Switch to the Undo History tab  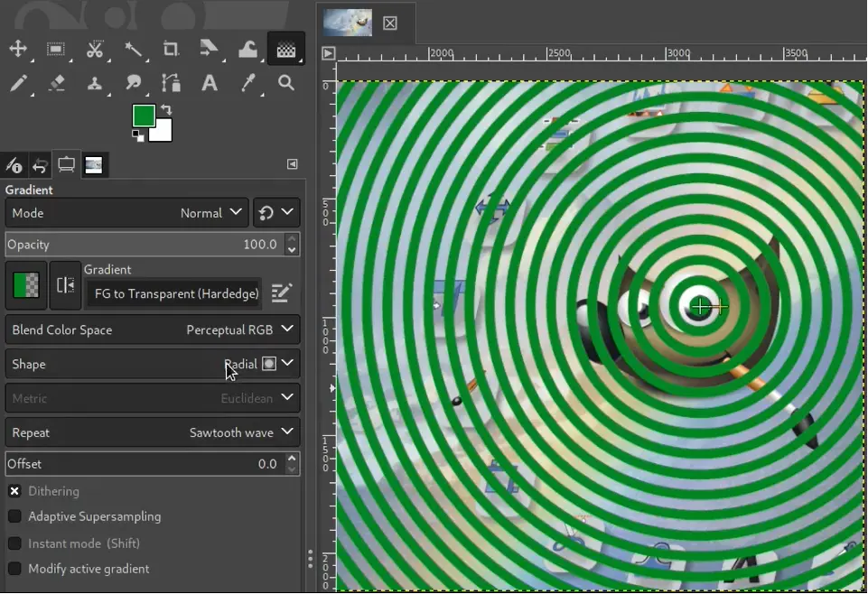pyautogui.click(x=40, y=164)
